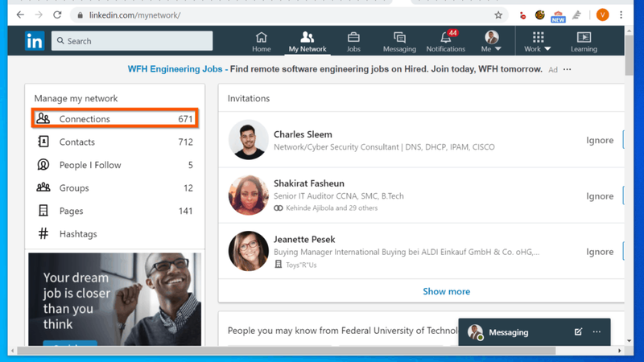This screenshot has height=362, width=644.
Task: Click the grey pen extension icon
Action: coord(576,15)
